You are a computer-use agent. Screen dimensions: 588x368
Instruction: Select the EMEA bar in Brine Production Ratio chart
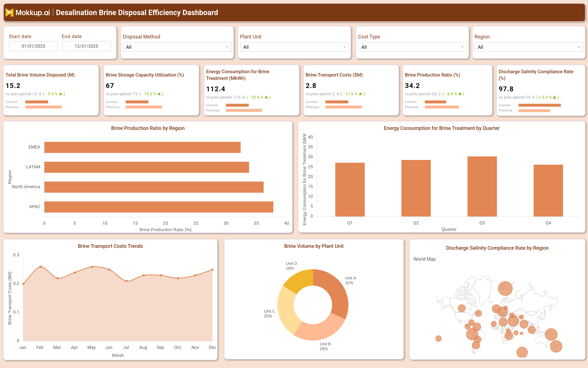point(142,147)
